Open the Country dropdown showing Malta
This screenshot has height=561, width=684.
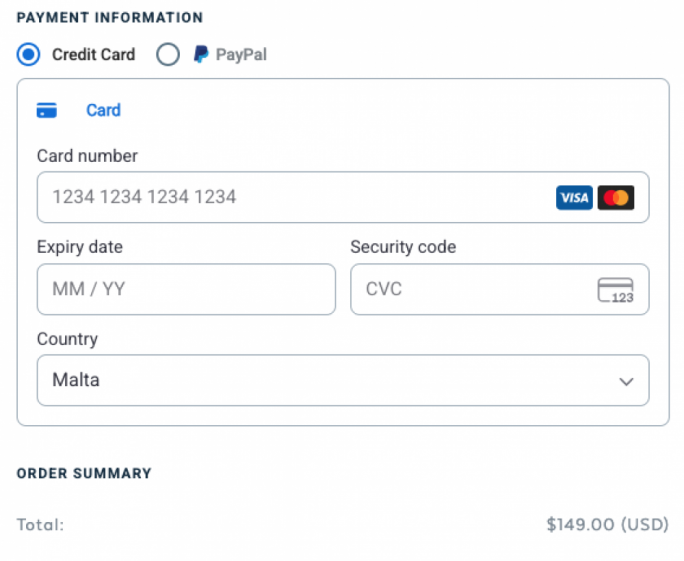330,381
